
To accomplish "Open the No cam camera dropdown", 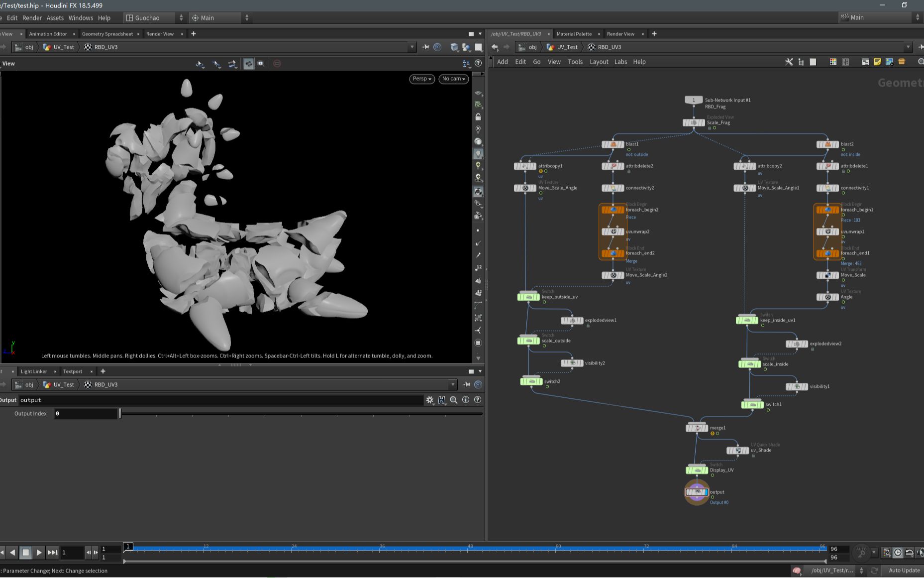I will coord(453,79).
